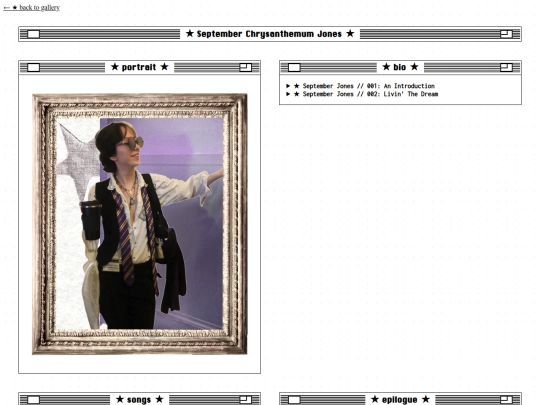Open the framed portrait image
Image resolution: width=540 pixels, height=405 pixels.
coord(139,224)
